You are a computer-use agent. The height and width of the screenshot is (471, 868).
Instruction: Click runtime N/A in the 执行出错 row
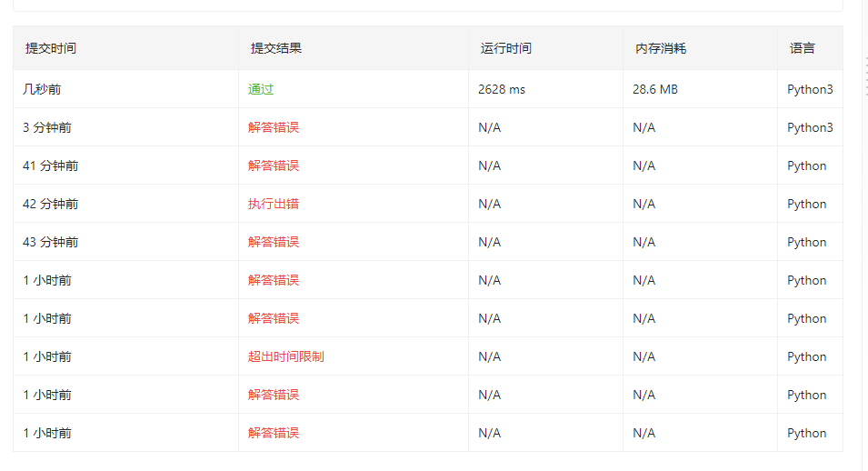click(x=490, y=204)
